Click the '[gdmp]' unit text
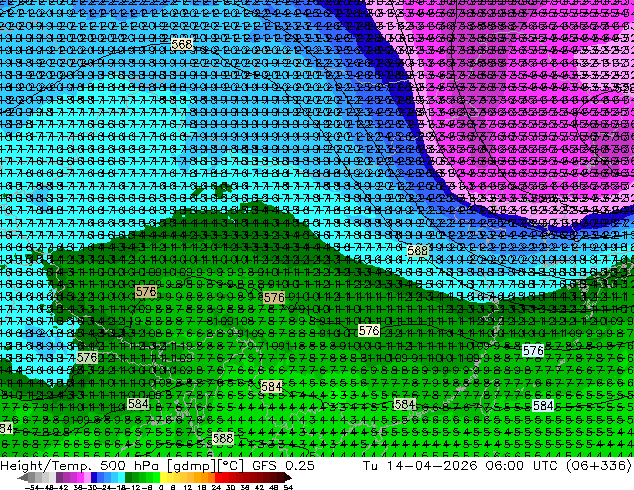The width and height of the screenshot is (634, 490). (x=190, y=466)
